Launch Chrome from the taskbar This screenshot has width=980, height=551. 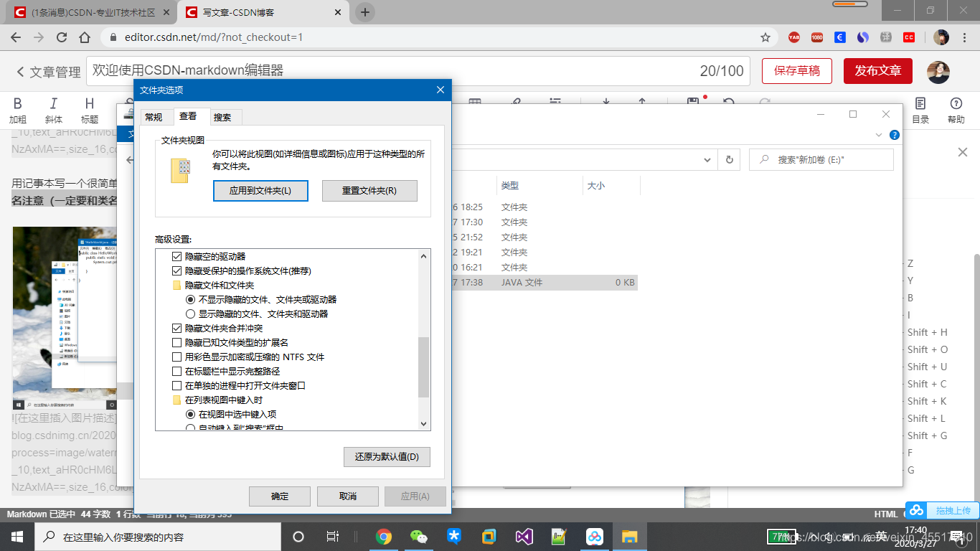pos(384,536)
